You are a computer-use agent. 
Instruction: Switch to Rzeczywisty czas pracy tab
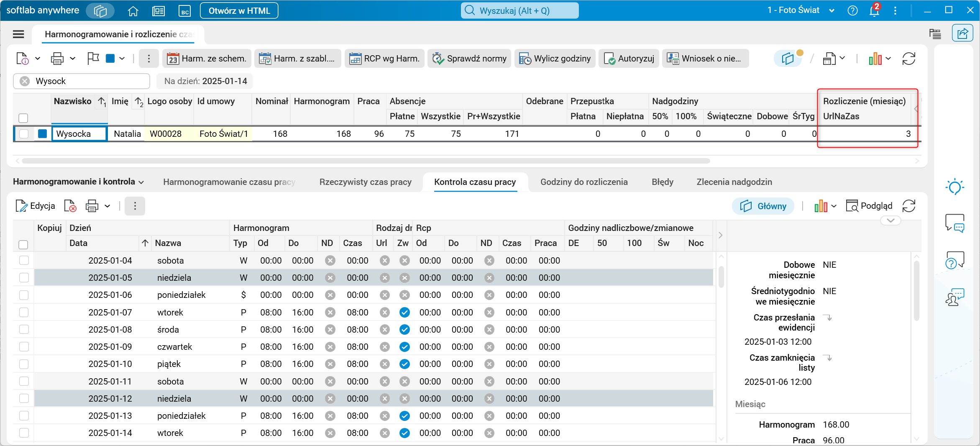click(x=366, y=182)
